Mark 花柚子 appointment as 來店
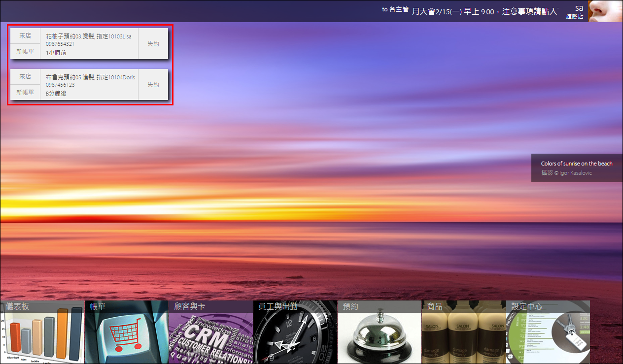The height and width of the screenshot is (364, 623). (25, 36)
